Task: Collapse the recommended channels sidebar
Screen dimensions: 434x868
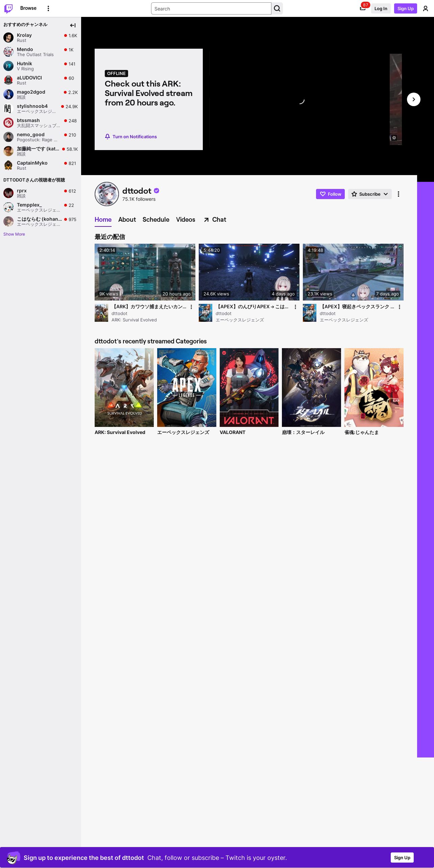Action: click(x=73, y=25)
